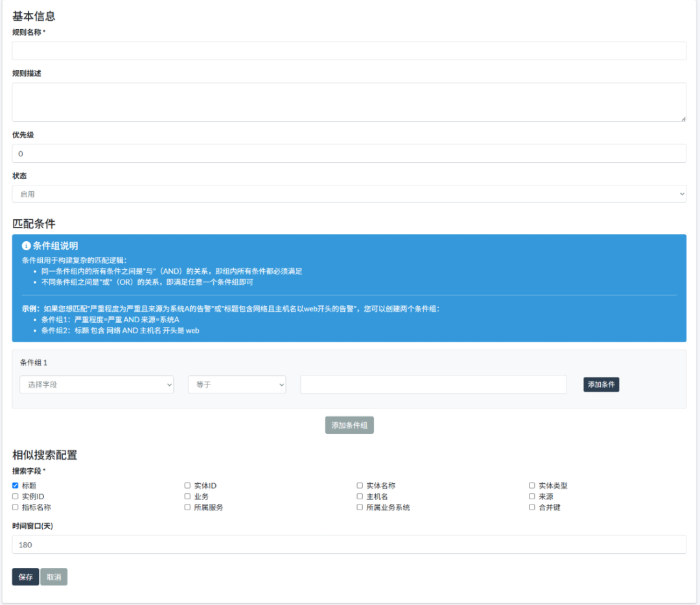Enable the 所属业务系统 checkbox
The height and width of the screenshot is (605, 700).
[360, 508]
